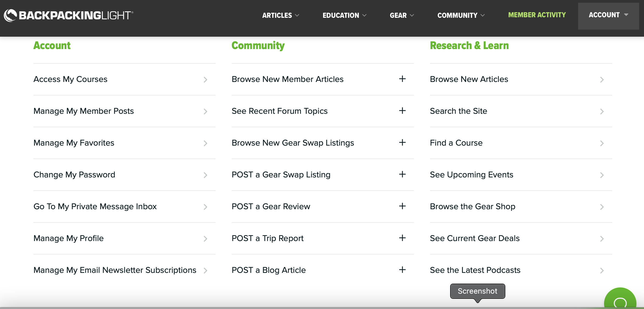The width and height of the screenshot is (644, 309).
Task: Go to Member Activity page
Action: [537, 15]
